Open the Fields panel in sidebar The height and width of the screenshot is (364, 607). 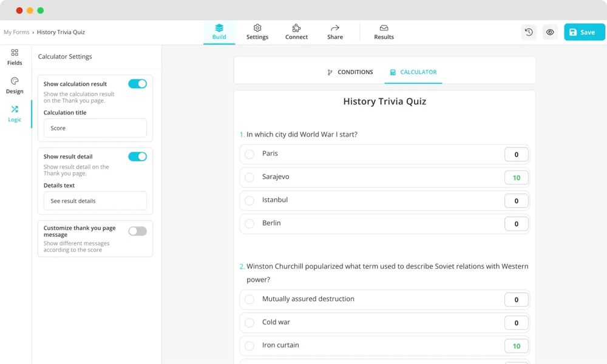tap(15, 57)
